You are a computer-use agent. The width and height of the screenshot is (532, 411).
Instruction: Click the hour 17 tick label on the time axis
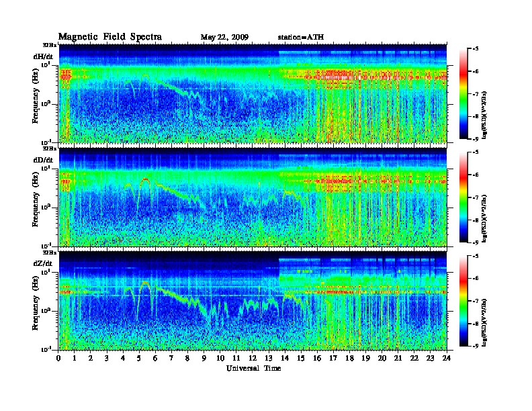(x=334, y=358)
